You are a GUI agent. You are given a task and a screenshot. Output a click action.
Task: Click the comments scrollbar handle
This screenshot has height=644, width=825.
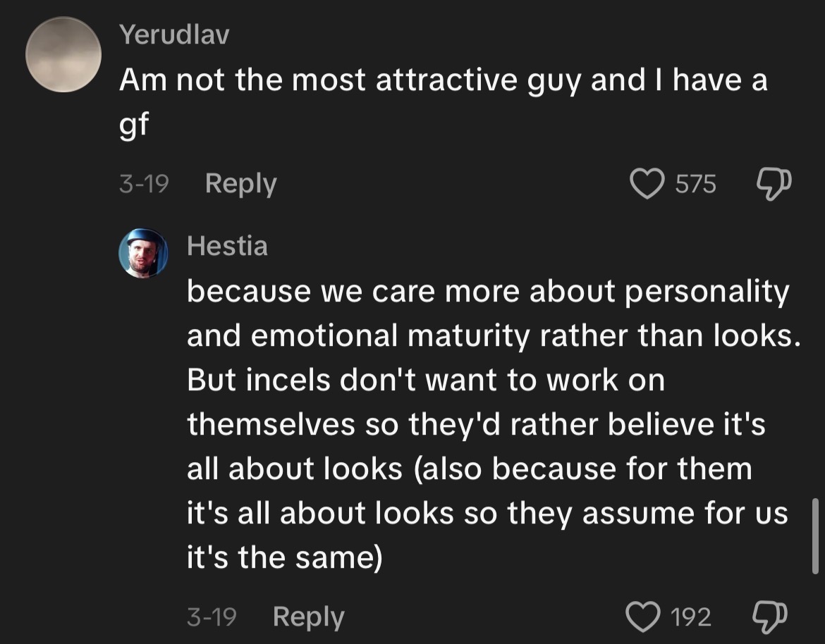click(x=815, y=535)
